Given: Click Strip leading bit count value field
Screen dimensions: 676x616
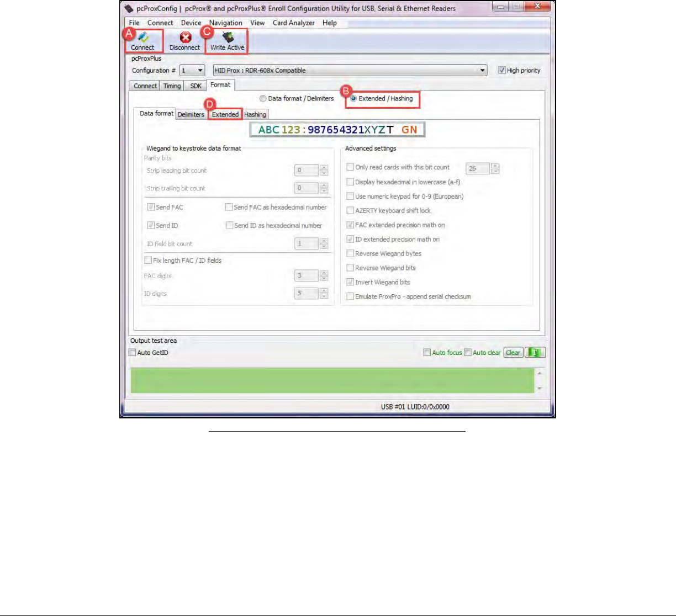Looking at the screenshot, I should coord(307,171).
